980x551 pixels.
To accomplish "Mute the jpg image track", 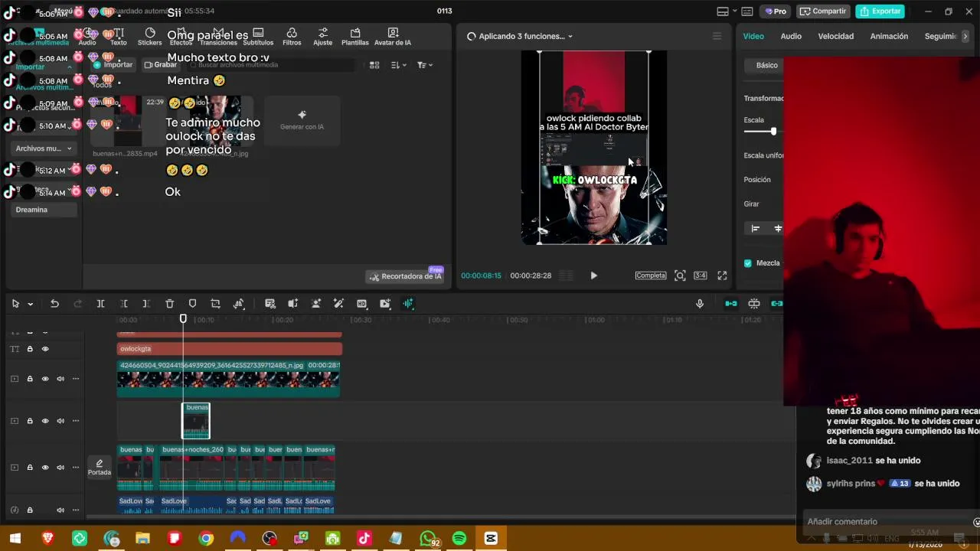I will (60, 379).
